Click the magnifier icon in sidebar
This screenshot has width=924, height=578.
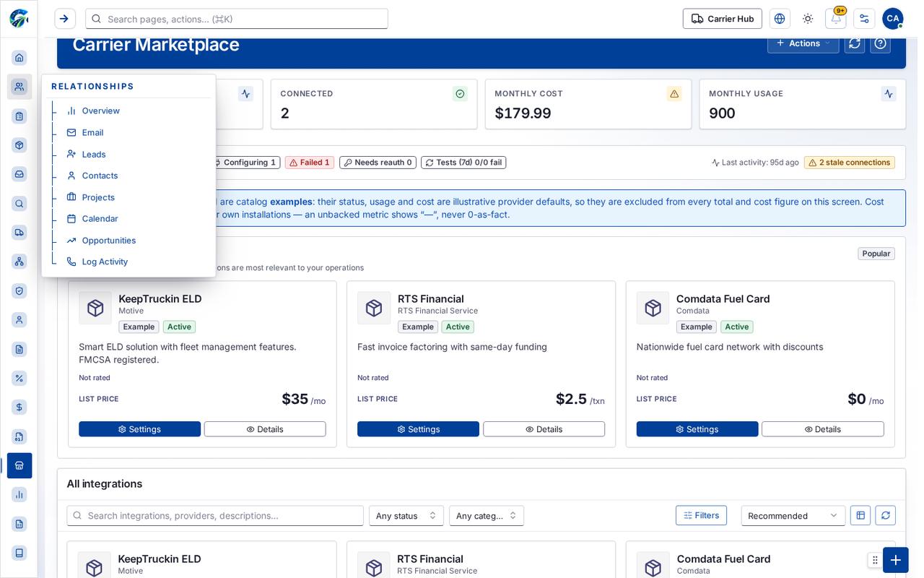click(19, 204)
